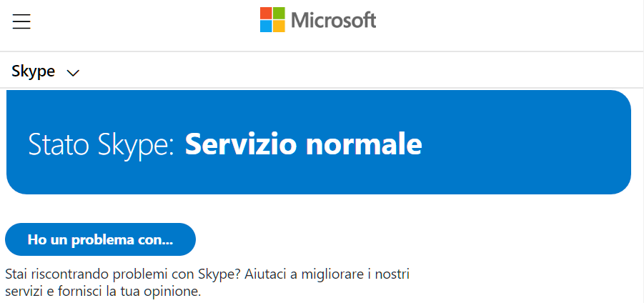Image resolution: width=644 pixels, height=303 pixels.
Task: Click "servizi e fornisci la tua opinione" line
Action: pyautogui.click(x=104, y=292)
